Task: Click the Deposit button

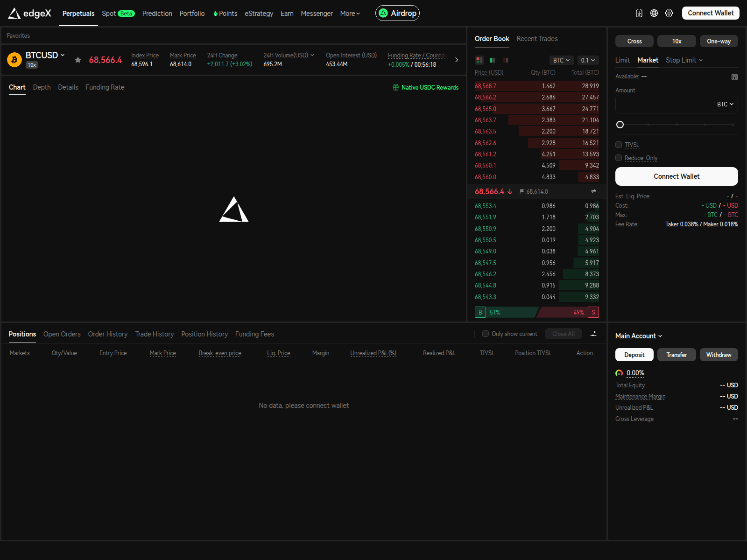Action: 634,355
